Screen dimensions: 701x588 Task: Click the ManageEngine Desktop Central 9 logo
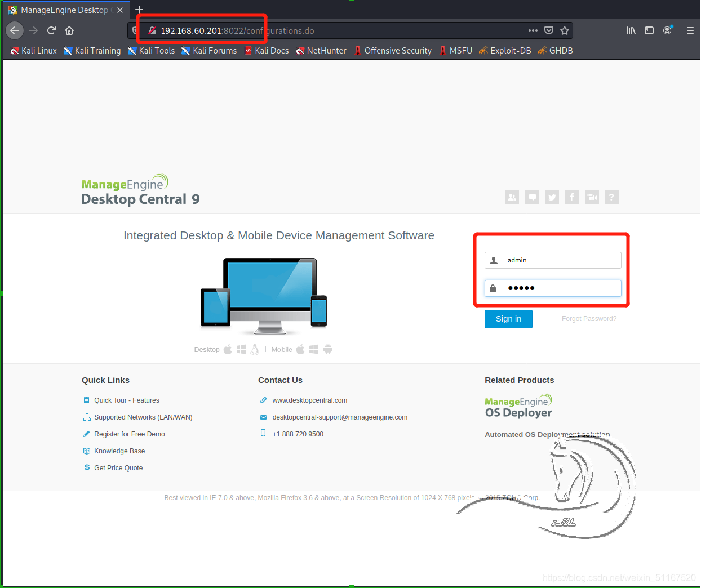[x=140, y=190]
